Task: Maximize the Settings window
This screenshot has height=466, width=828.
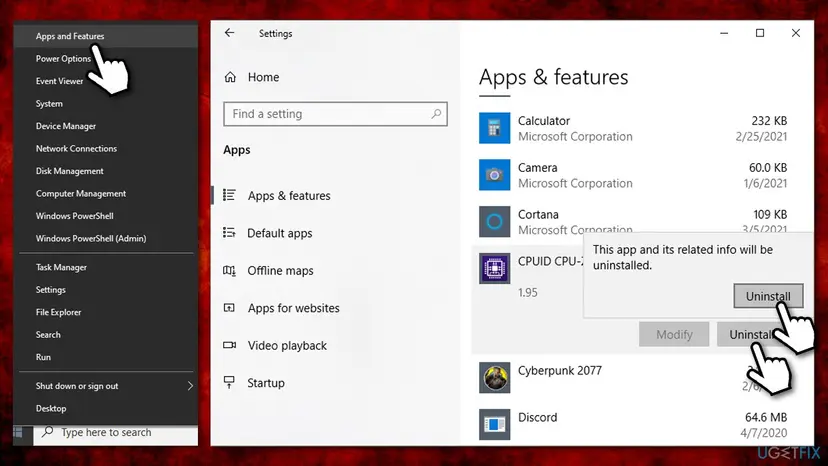Action: point(760,33)
